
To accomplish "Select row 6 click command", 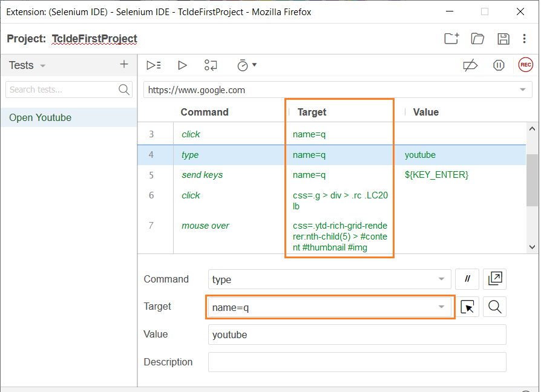I will click(331, 200).
